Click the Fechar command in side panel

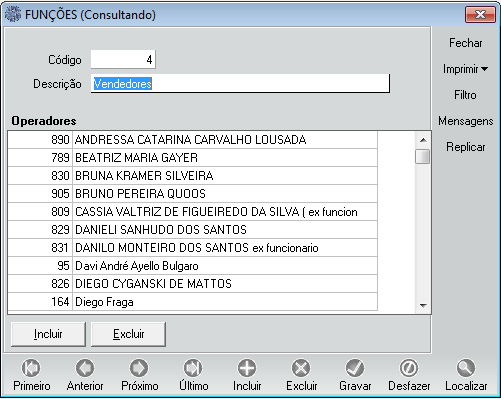point(466,43)
